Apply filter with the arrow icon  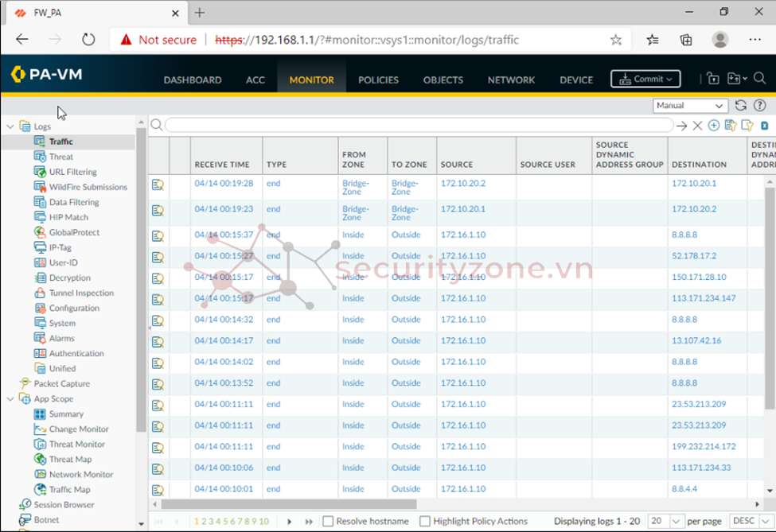[681, 126]
